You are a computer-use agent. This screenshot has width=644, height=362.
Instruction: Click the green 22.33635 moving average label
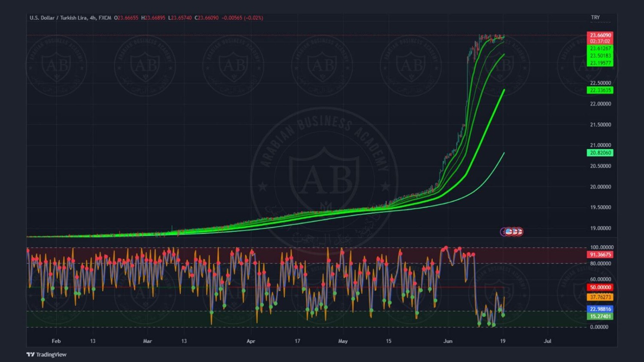coord(600,90)
